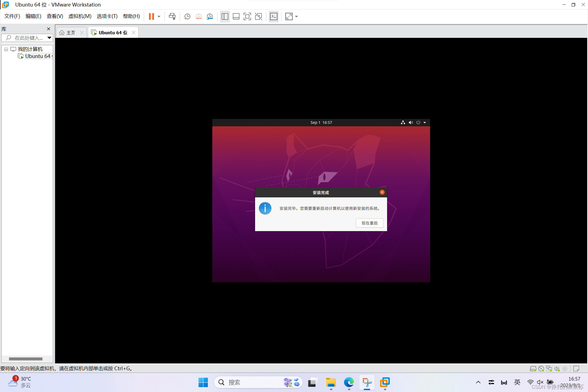Collapse the 我的计算机 tree node
The width and height of the screenshot is (588, 392).
6,49
